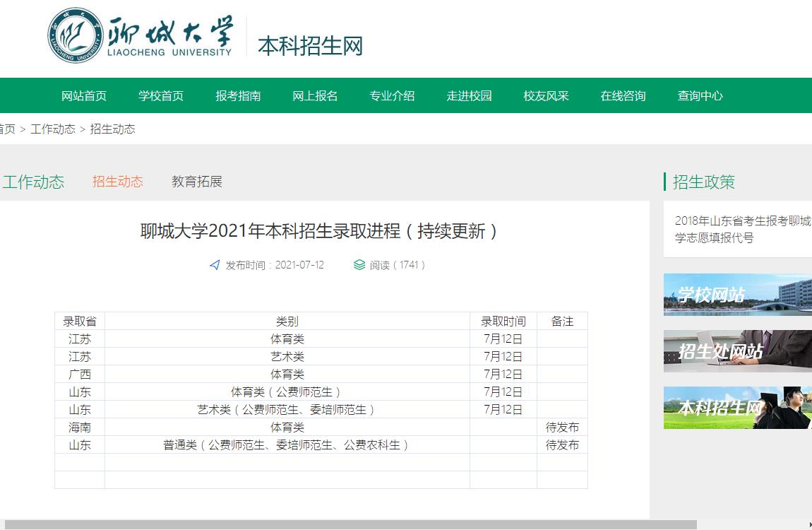The width and height of the screenshot is (812, 530).
Task: Click the 体育类（公费师范生）cell
Action: pyautogui.click(x=287, y=391)
